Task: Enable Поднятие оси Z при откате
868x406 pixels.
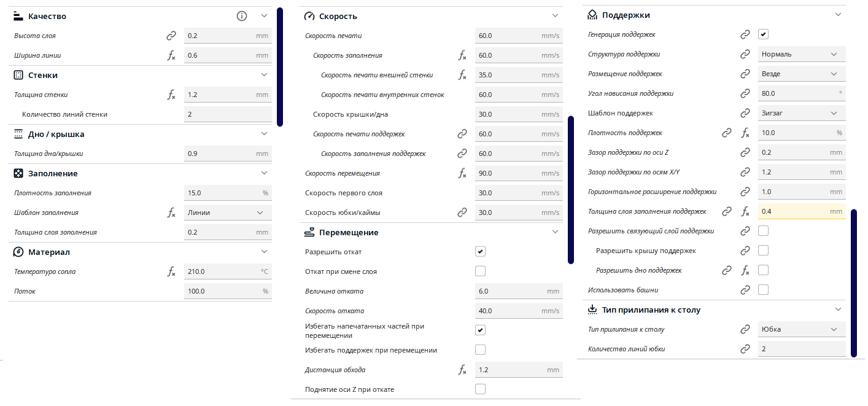Action: pos(481,389)
